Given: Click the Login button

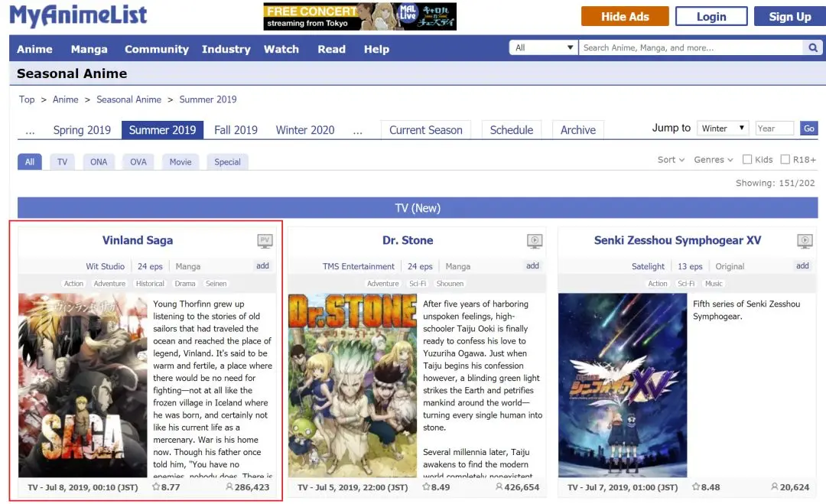Looking at the screenshot, I should [x=711, y=16].
